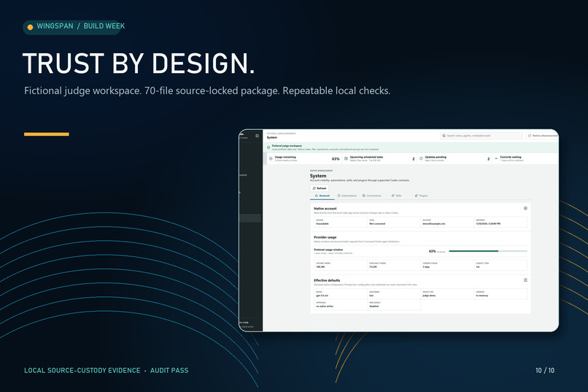Click the magnifier icon in the search box
The image size is (588, 392).
pyautogui.click(x=444, y=136)
